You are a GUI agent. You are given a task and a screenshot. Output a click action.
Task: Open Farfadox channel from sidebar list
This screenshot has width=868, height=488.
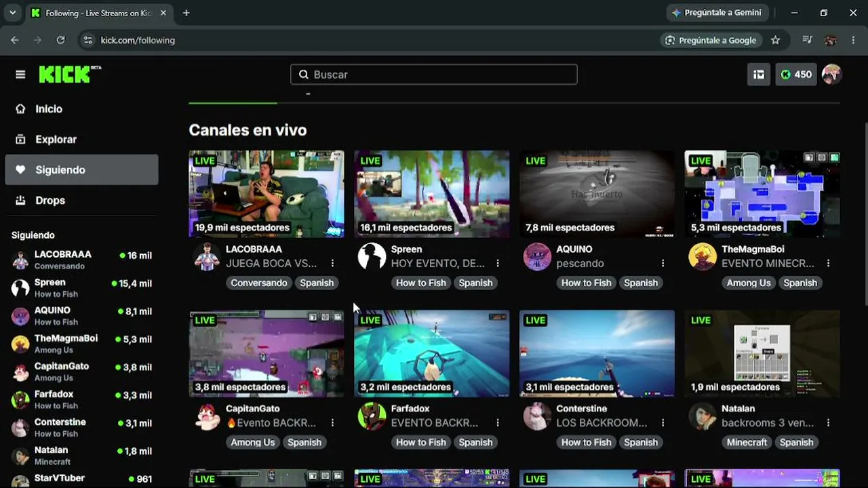[x=81, y=399]
